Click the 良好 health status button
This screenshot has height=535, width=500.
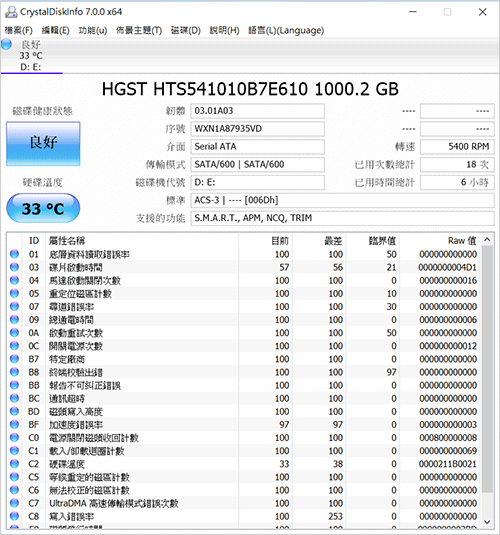click(x=43, y=144)
